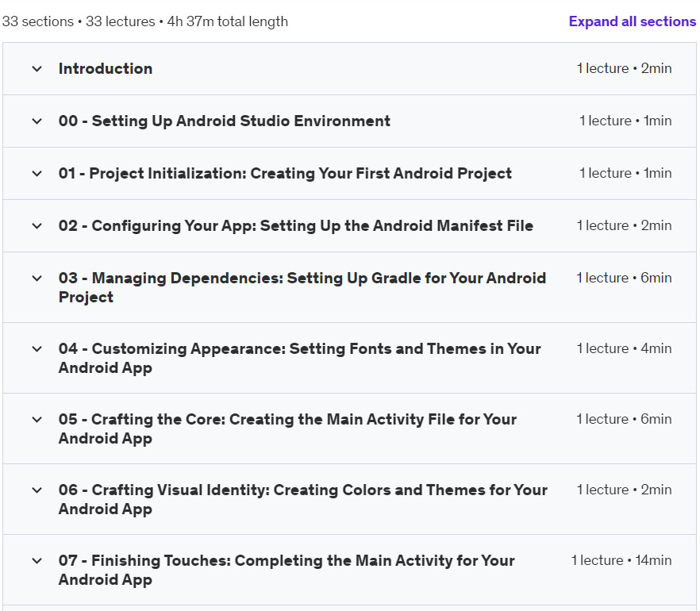Viewport: 700px width, 611px height.
Task: Expand the Introduction section chevron
Action: point(37,69)
